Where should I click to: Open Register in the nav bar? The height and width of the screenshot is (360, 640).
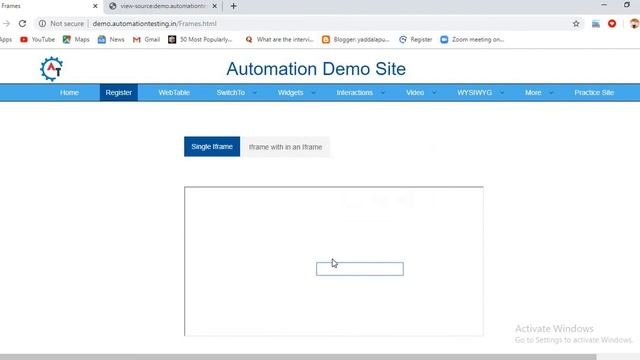(x=119, y=93)
